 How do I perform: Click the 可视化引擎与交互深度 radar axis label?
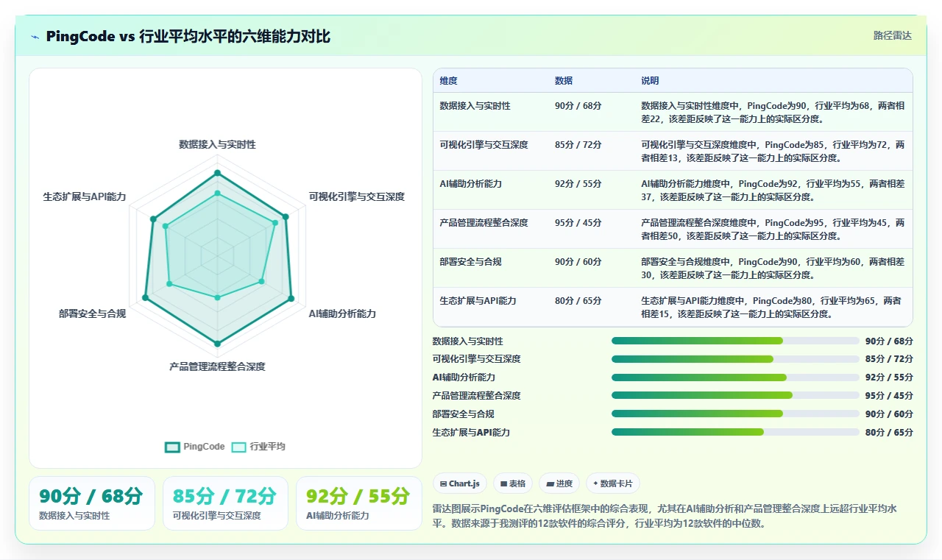tap(357, 196)
